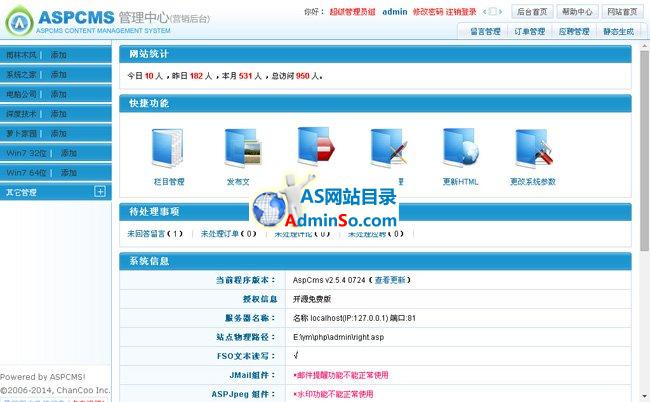This screenshot has height=402, width=650.
Task: Click the 快捷功能 panel header
Action: 375,103
